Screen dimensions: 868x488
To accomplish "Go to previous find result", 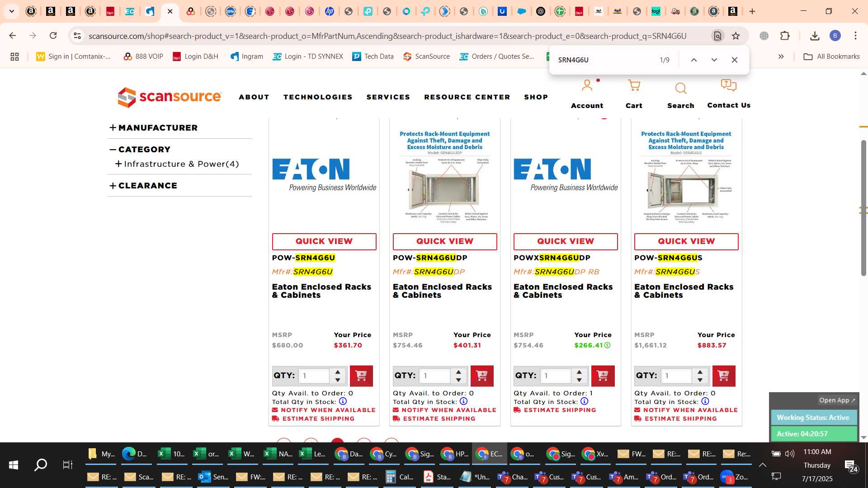I will pyautogui.click(x=693, y=60).
